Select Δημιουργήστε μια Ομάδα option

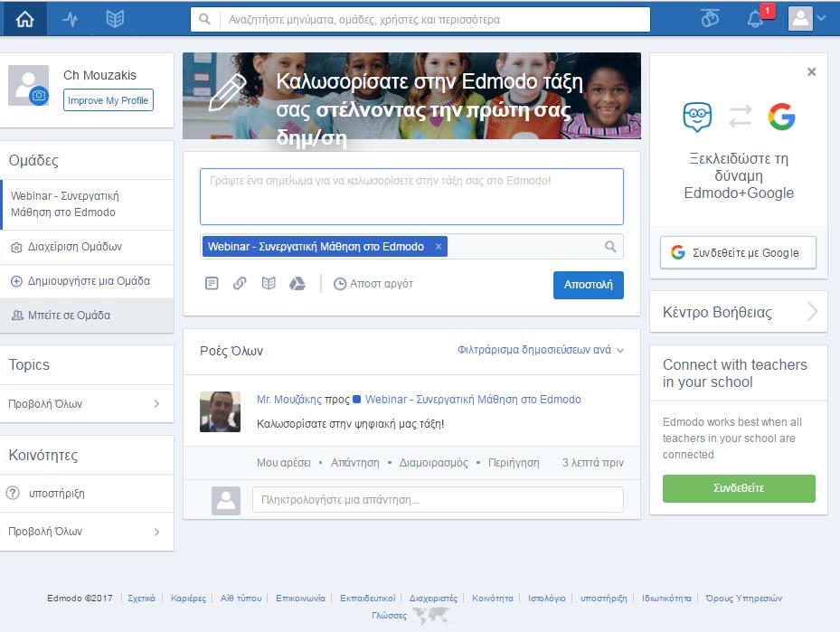point(87,281)
